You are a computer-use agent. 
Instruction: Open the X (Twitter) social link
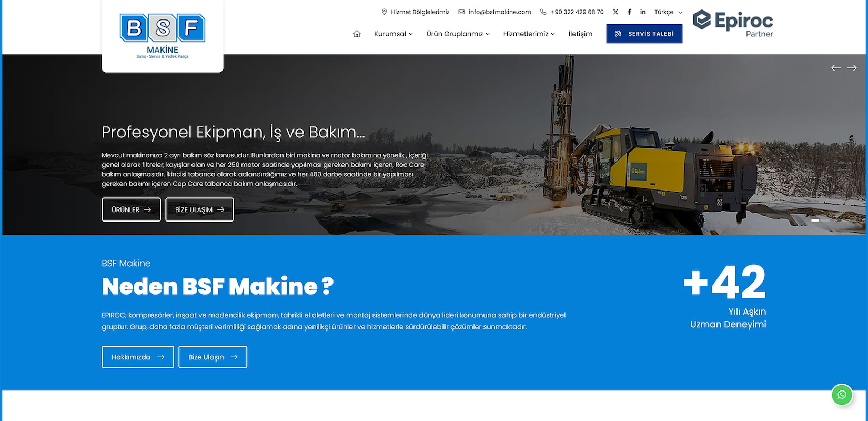tap(615, 12)
